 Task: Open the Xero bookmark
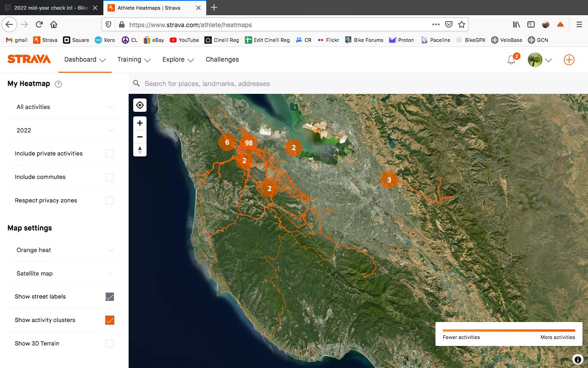point(105,40)
